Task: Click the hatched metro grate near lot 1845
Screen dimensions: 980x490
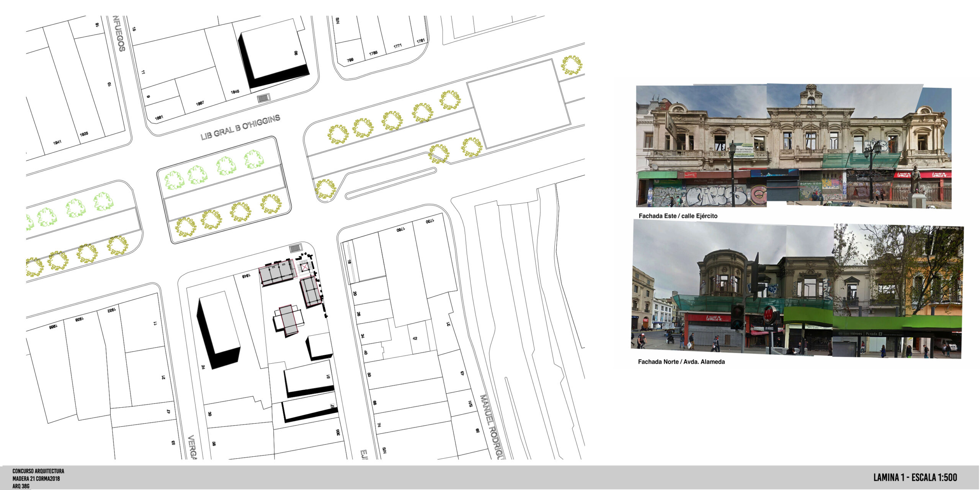Action: [263, 98]
